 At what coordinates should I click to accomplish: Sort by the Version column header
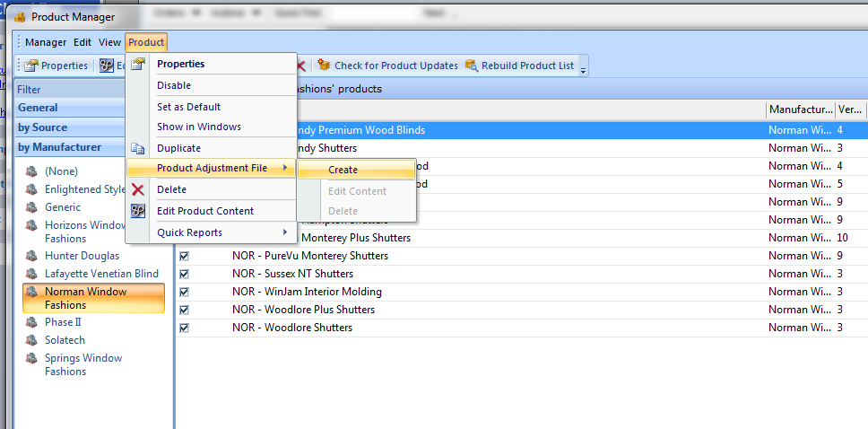tap(849, 109)
